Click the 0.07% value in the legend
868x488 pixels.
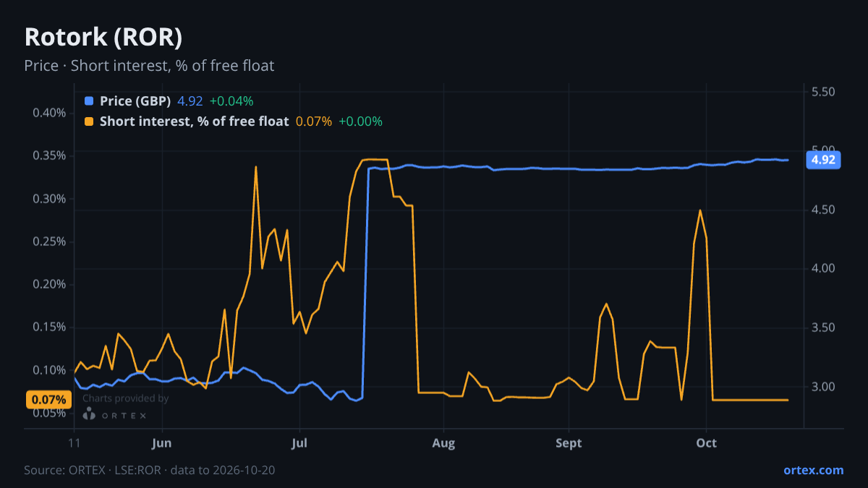tap(314, 121)
